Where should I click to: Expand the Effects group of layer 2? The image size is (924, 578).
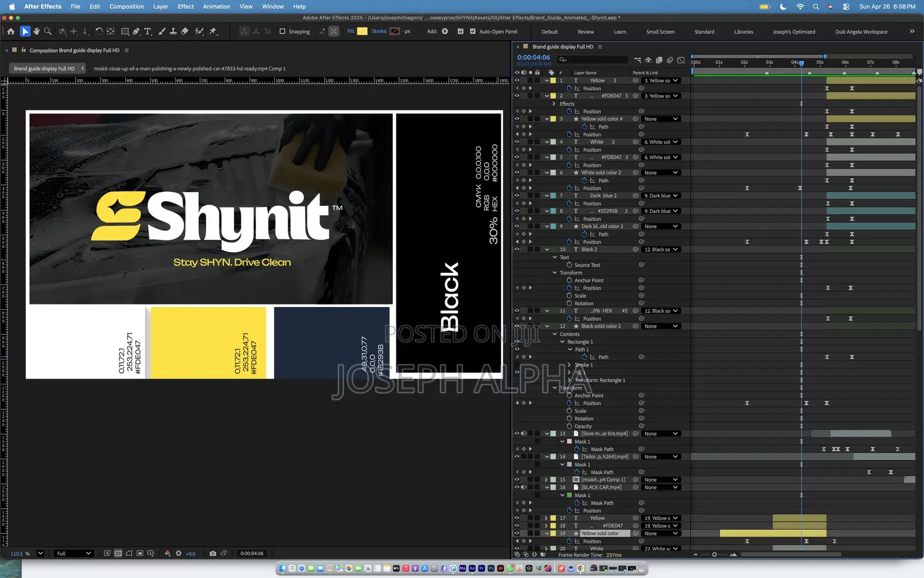coord(554,103)
